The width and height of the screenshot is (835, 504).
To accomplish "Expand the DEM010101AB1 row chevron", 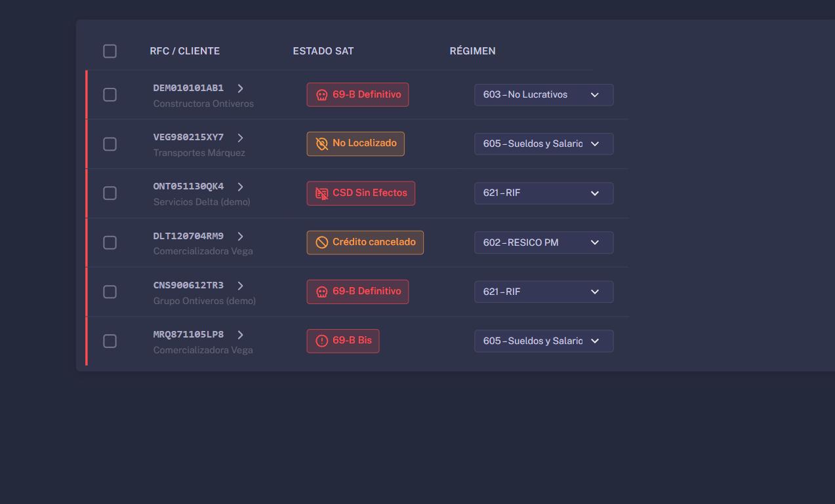I will (240, 88).
